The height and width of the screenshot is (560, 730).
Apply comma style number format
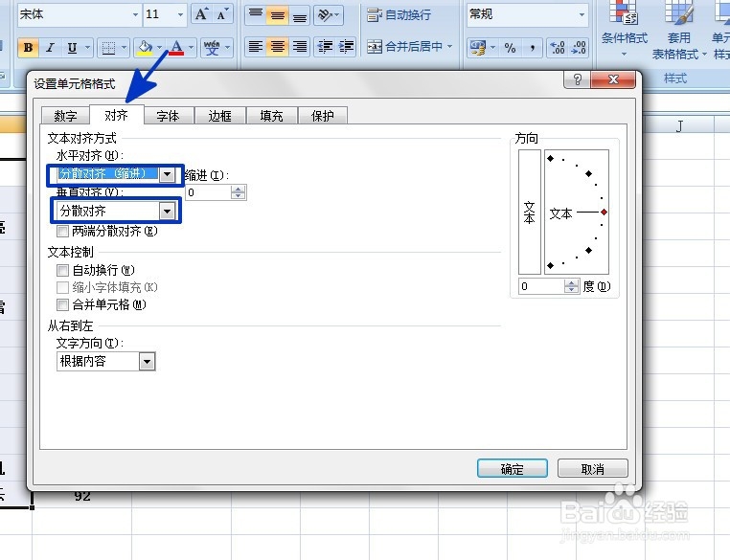tap(532, 48)
